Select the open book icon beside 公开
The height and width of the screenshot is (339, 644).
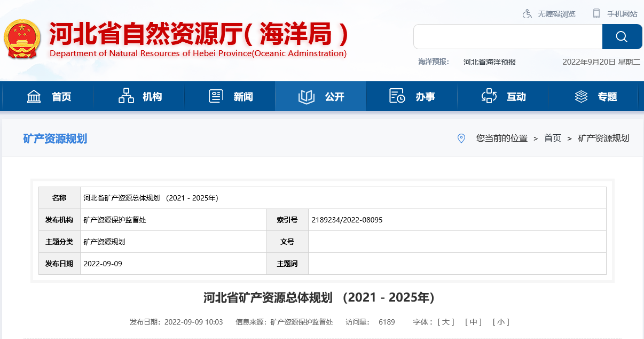point(306,96)
